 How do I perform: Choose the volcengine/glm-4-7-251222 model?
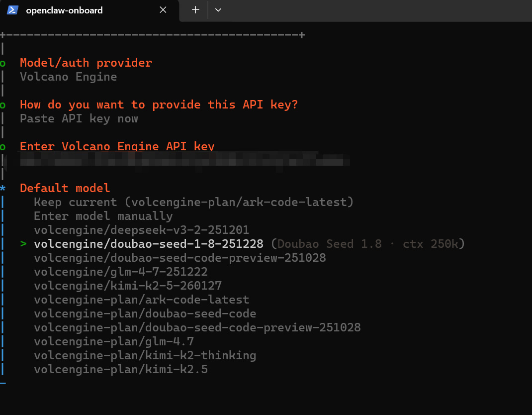[x=120, y=272]
